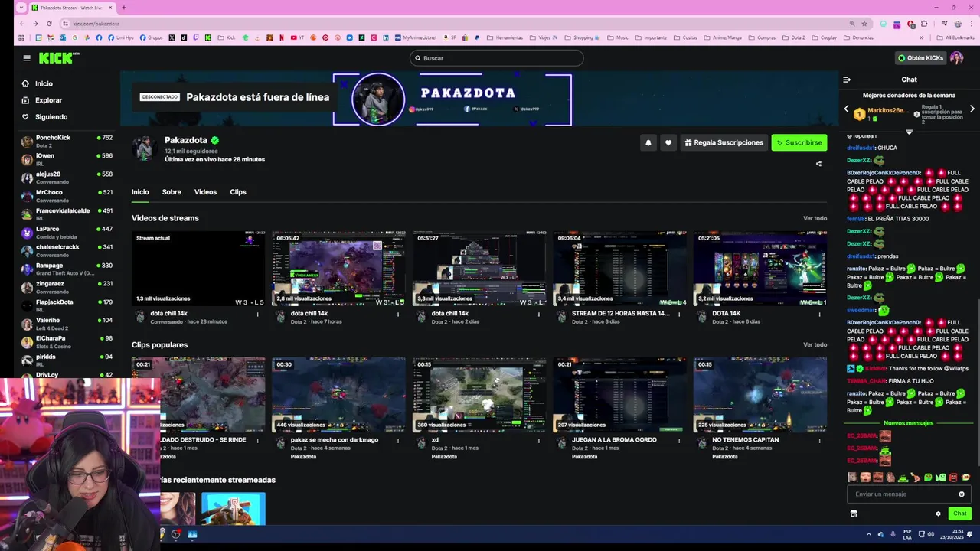Viewport: 980px width, 551px height.
Task: Click the share icon under Suscribirse
Action: (x=818, y=163)
